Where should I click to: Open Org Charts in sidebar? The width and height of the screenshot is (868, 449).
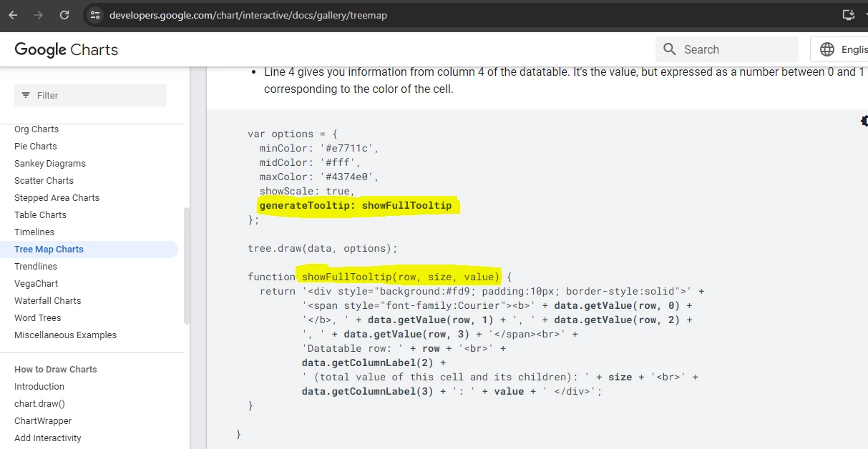click(36, 129)
